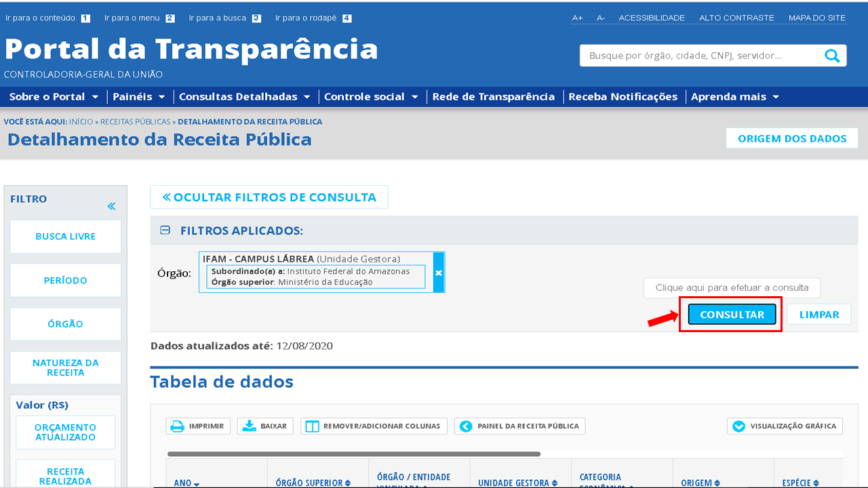The width and height of the screenshot is (868, 488).
Task: Sort table by ÓRGÃO SUPERIOR column
Action: click(x=313, y=483)
